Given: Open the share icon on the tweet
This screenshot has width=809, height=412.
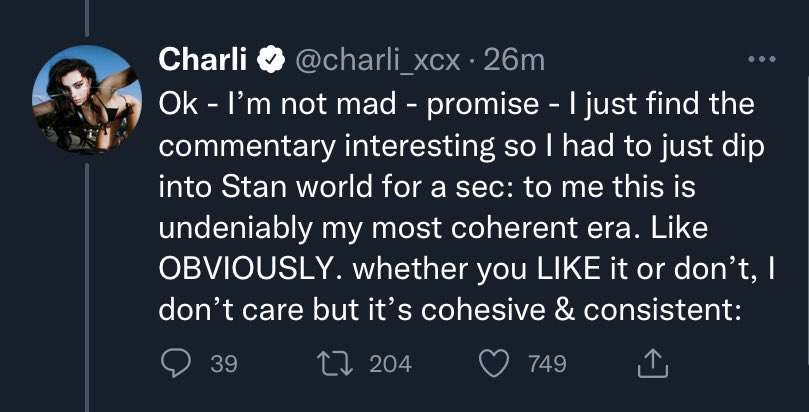Looking at the screenshot, I should click(x=651, y=364).
